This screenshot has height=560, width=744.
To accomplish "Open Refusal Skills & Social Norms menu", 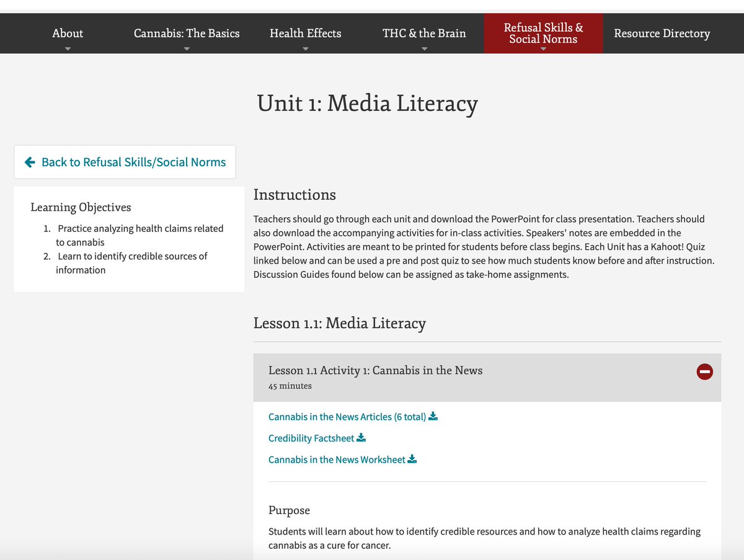I will [x=543, y=33].
